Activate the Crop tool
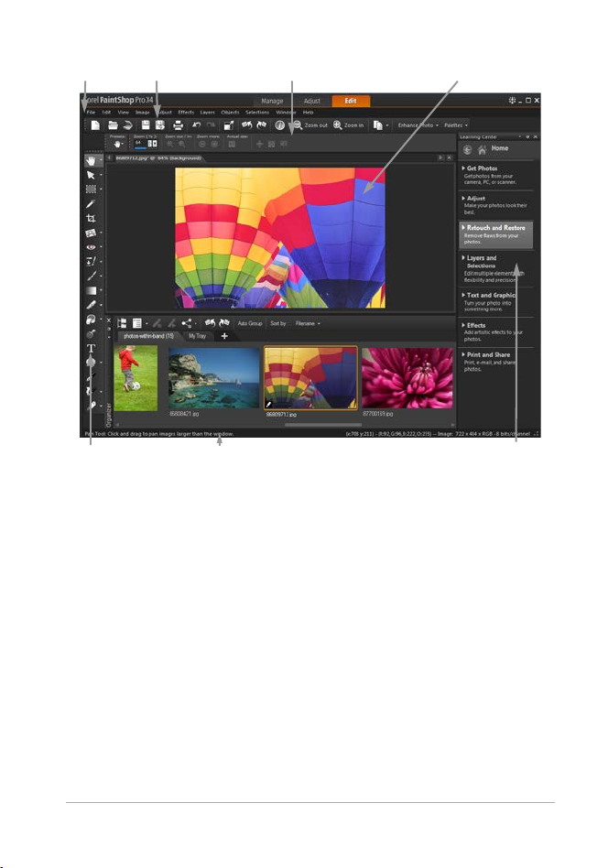This screenshot has width=608, height=868. (91, 218)
